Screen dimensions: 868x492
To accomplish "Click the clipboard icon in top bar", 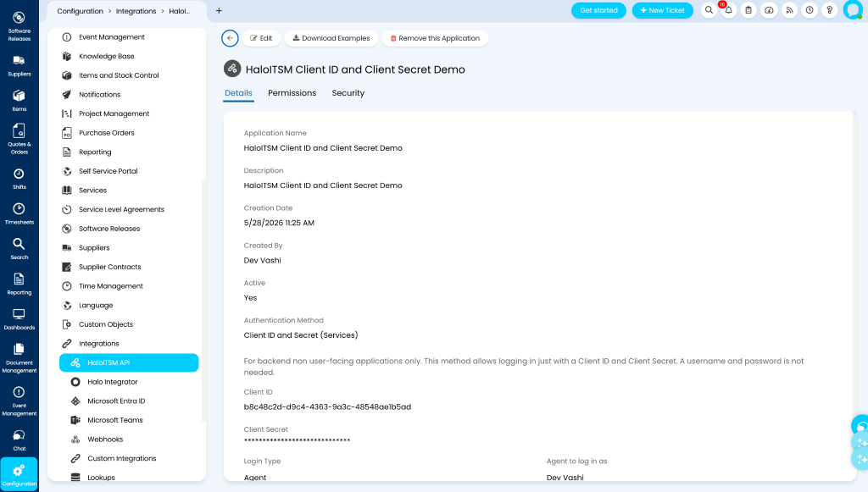I will click(x=748, y=10).
